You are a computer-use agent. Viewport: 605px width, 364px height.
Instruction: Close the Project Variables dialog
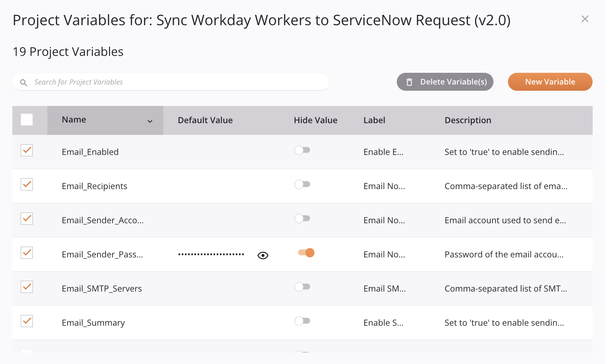click(585, 19)
